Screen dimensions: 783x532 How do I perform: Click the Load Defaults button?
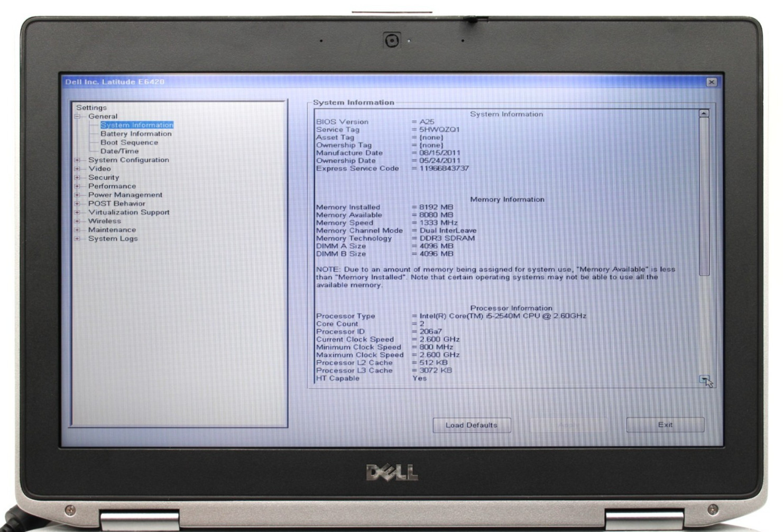[x=472, y=425]
